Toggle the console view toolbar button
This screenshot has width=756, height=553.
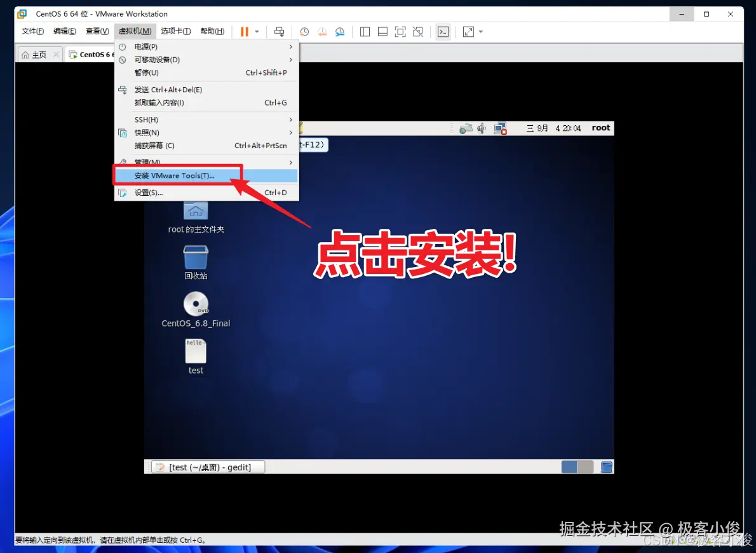click(443, 32)
